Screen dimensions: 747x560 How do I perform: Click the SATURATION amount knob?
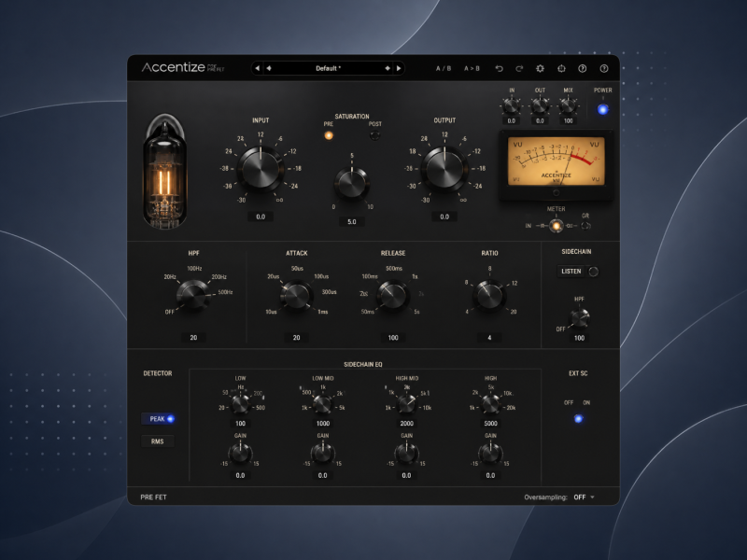(352, 184)
